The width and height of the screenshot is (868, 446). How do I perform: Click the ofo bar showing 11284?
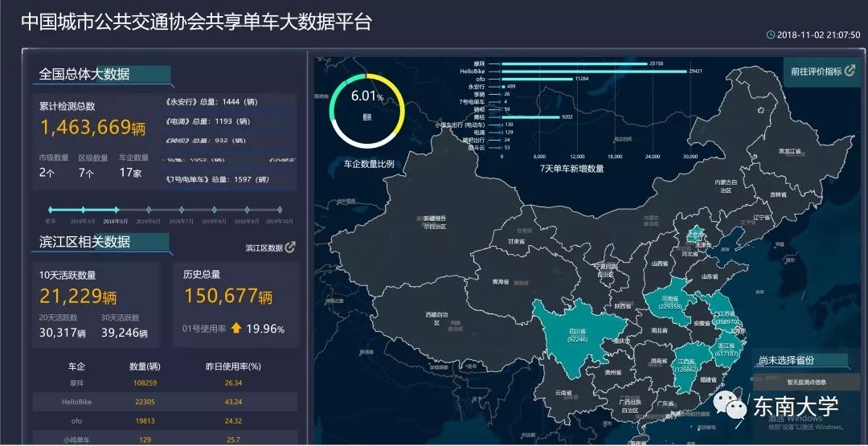coord(537,79)
